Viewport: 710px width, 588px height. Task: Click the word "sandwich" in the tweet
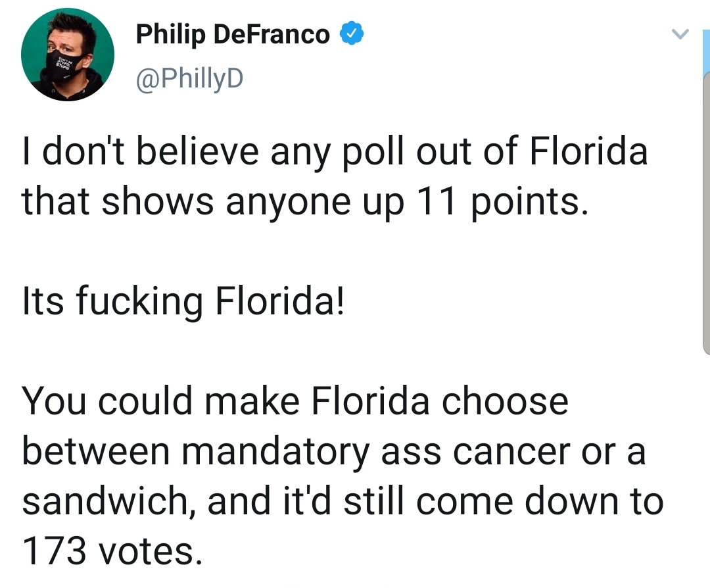coord(109,501)
